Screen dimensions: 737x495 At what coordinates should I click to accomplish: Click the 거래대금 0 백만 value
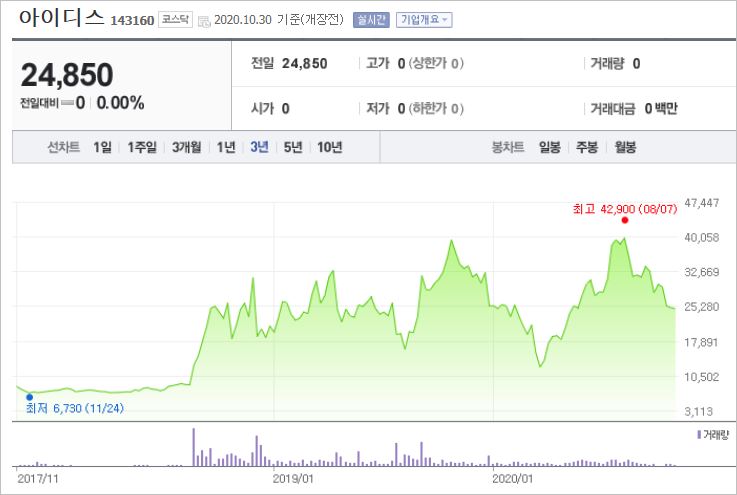click(x=634, y=109)
